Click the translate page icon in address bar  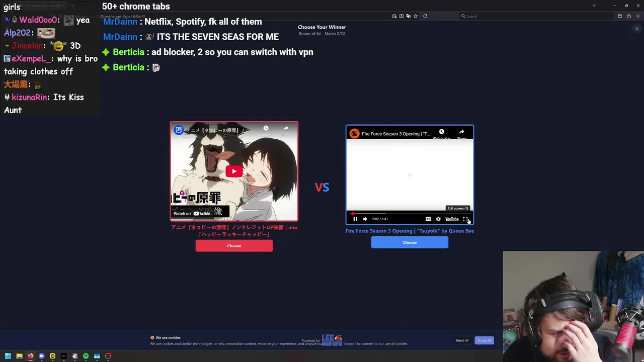click(x=408, y=16)
